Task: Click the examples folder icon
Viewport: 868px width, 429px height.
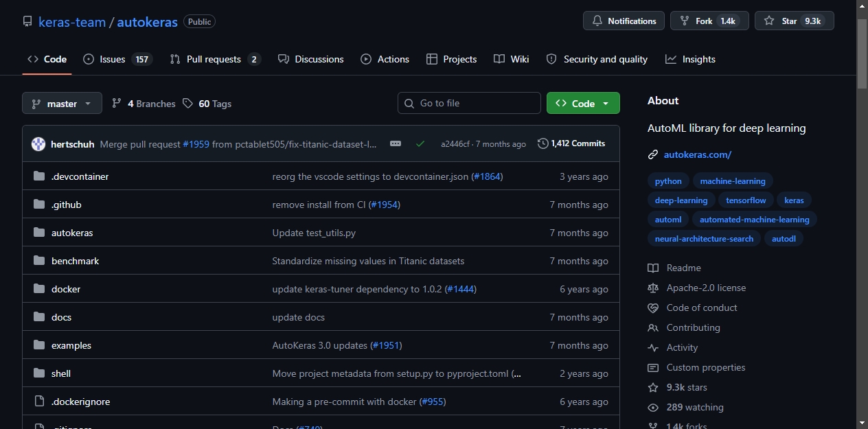Action: click(38, 345)
